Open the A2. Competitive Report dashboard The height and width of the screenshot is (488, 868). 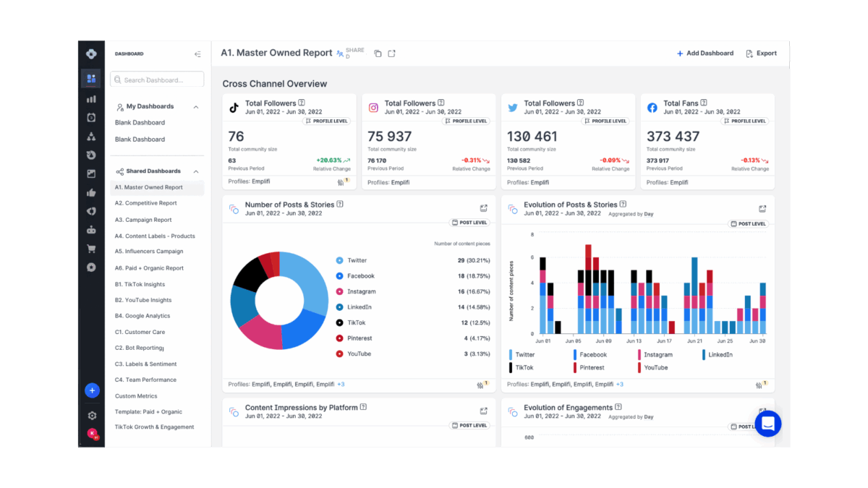coord(146,203)
